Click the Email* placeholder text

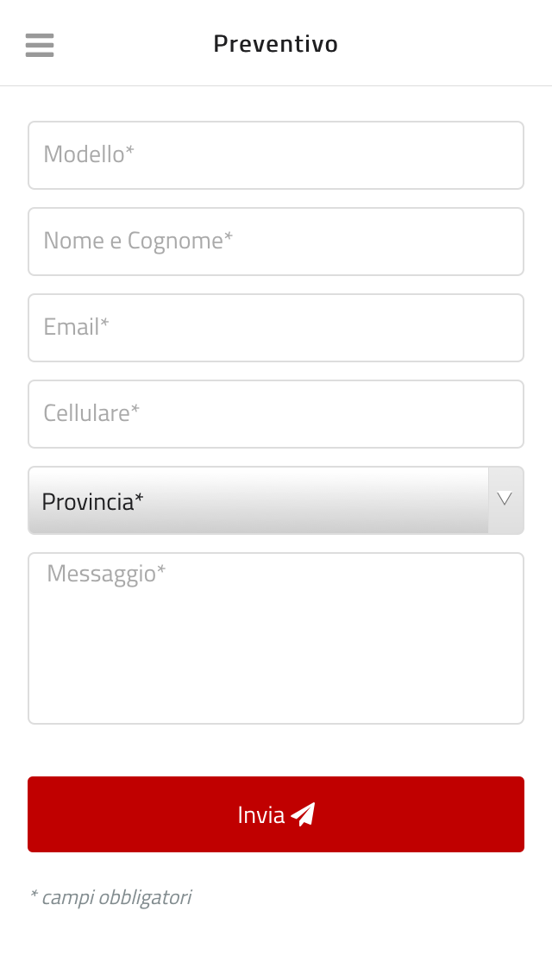[76, 327]
